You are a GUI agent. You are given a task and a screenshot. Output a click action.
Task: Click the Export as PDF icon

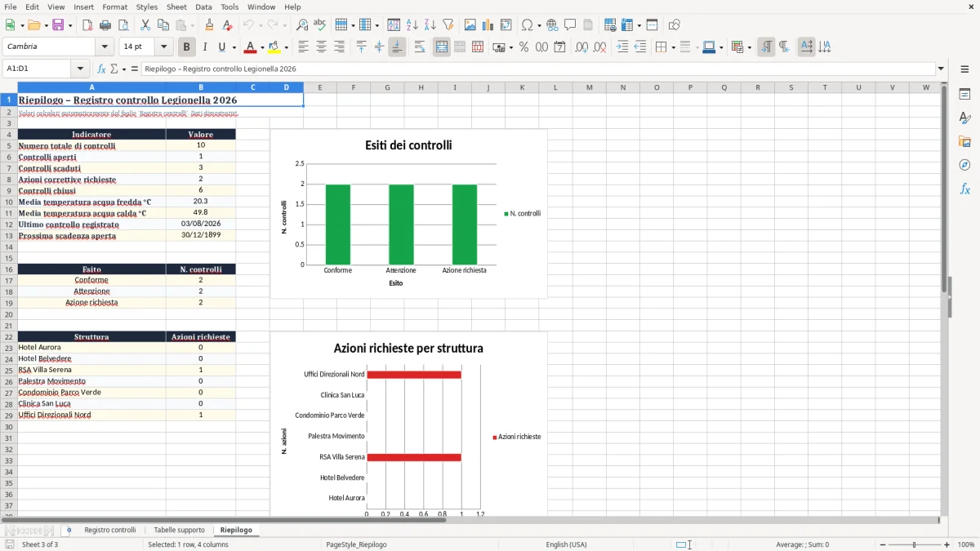coord(87,25)
